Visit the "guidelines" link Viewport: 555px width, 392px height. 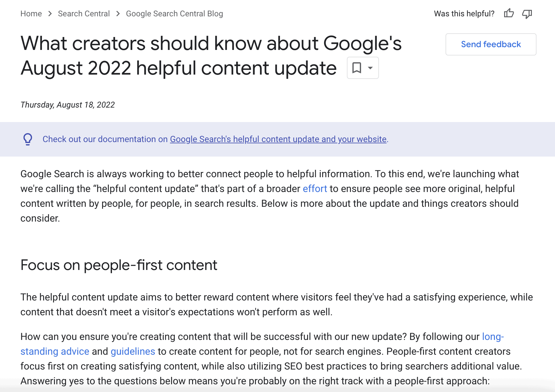(x=133, y=351)
